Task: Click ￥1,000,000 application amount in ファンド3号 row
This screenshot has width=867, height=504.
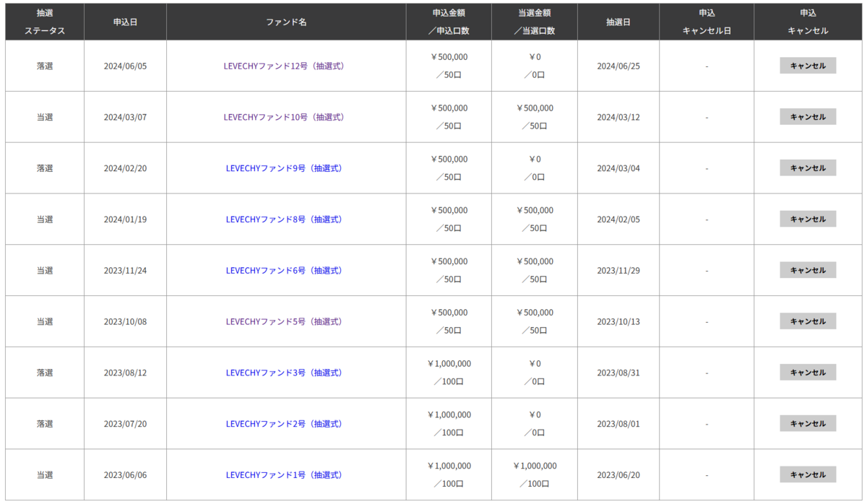Action: click(x=449, y=363)
